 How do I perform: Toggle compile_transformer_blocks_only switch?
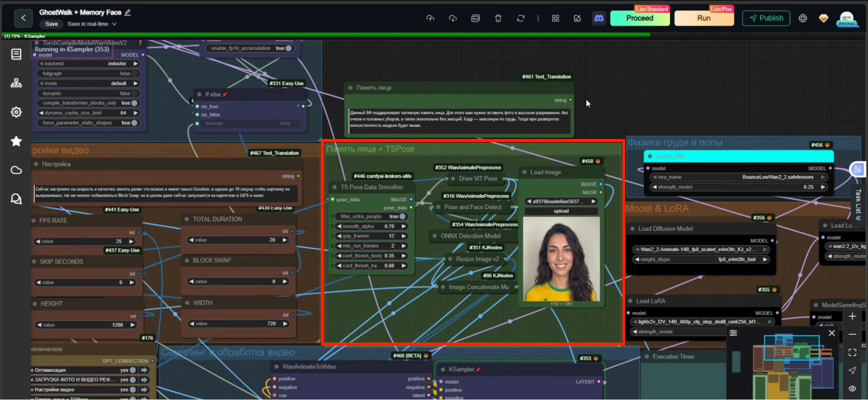coord(135,103)
